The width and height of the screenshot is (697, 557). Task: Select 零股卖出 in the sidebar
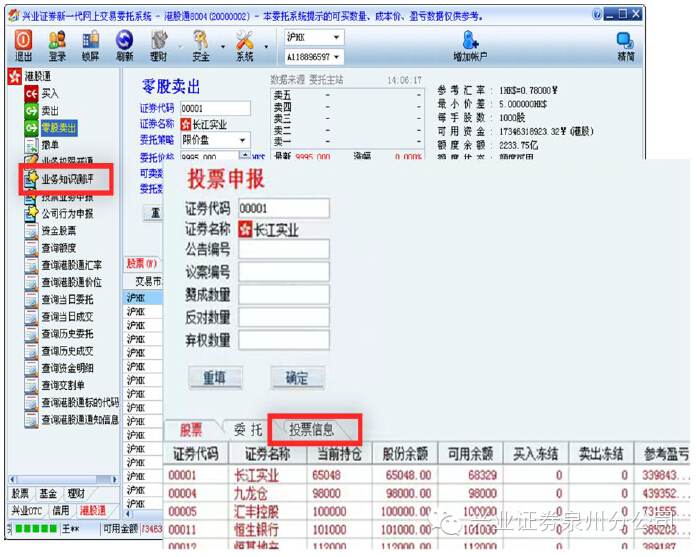click(x=59, y=128)
